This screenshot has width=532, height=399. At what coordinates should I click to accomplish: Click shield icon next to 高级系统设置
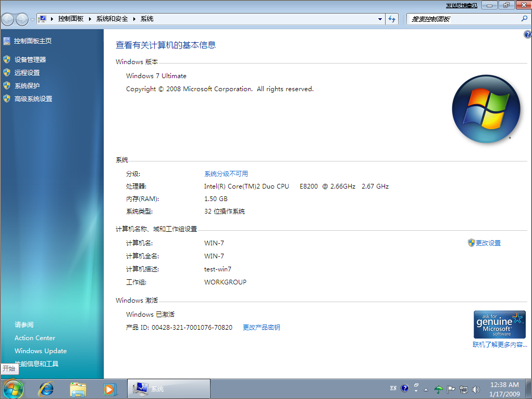click(x=7, y=98)
